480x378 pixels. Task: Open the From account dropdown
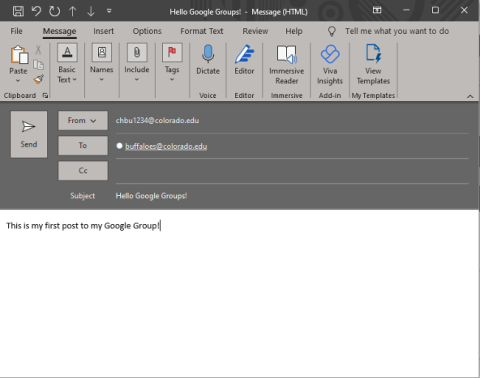point(83,120)
